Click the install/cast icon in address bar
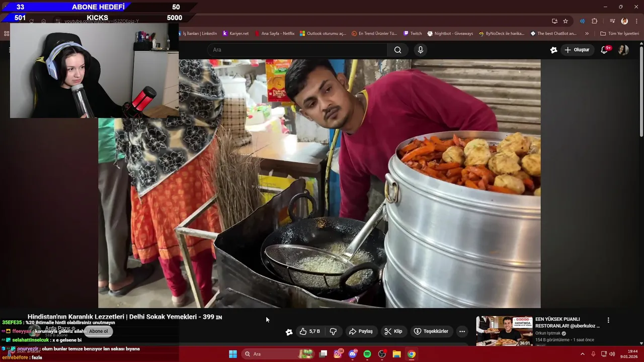This screenshot has width=644, height=362. tap(554, 21)
